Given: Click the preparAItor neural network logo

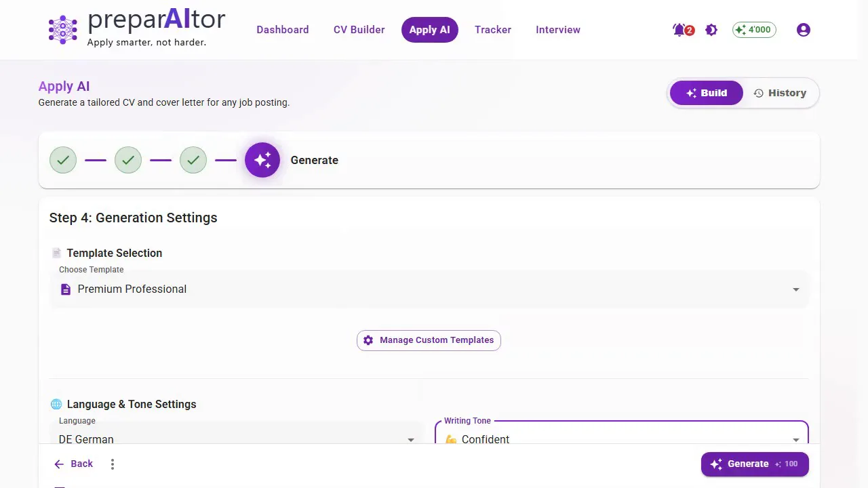Looking at the screenshot, I should (x=63, y=30).
